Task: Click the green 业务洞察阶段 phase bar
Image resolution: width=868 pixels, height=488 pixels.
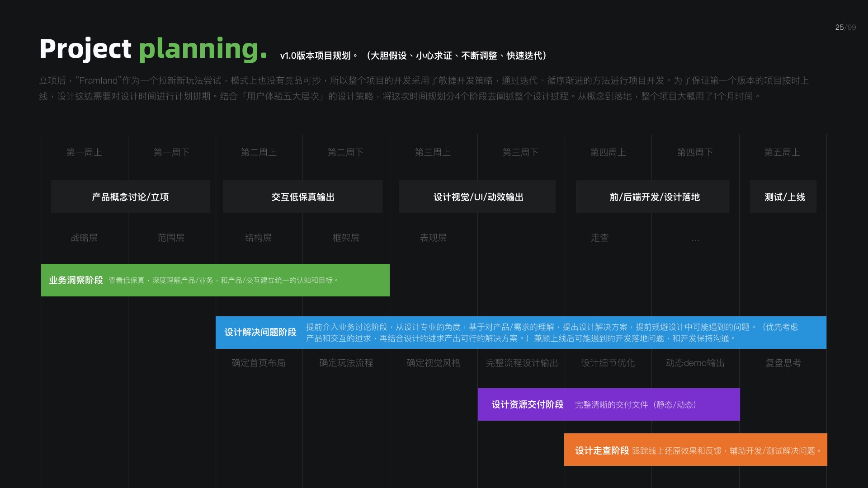Action: (215, 280)
